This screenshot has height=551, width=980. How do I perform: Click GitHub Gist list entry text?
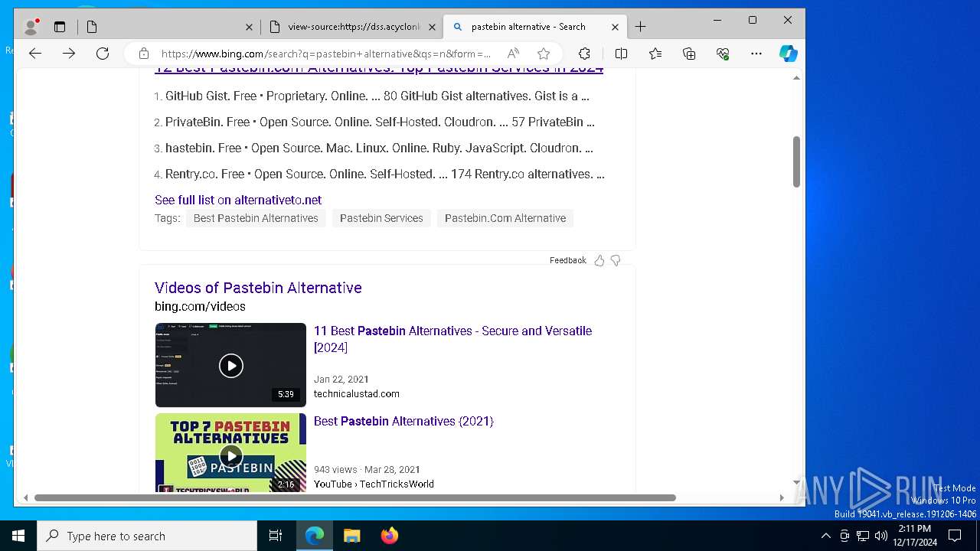(x=377, y=96)
